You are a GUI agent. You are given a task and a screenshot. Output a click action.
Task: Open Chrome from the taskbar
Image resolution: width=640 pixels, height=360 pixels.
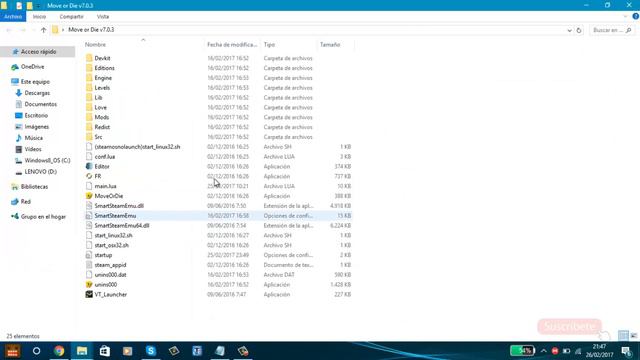[59, 351]
